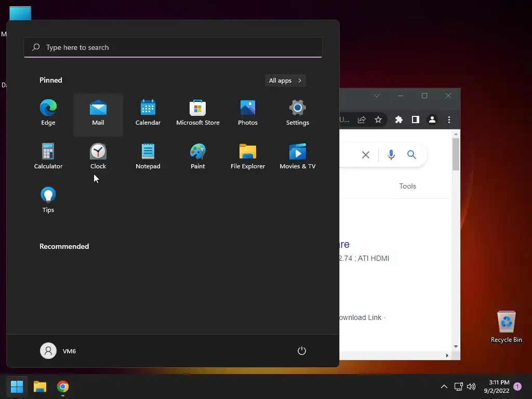
Task: Toggle Chrome side panel
Action: pos(415,119)
